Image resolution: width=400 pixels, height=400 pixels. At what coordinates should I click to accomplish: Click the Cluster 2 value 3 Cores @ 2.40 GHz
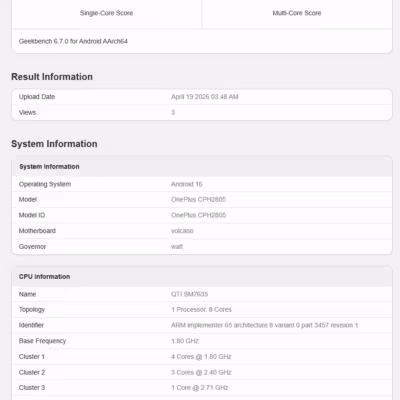(201, 372)
